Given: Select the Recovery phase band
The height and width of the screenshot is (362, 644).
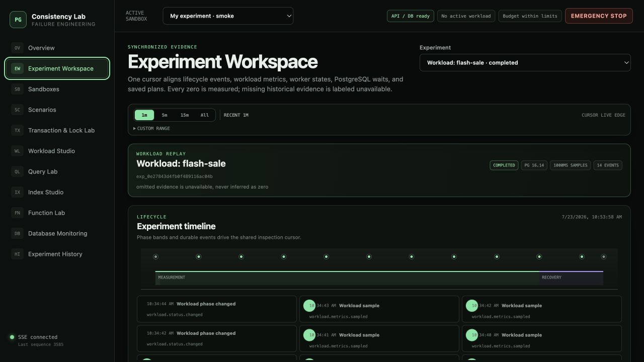Looking at the screenshot, I should coord(571,278).
